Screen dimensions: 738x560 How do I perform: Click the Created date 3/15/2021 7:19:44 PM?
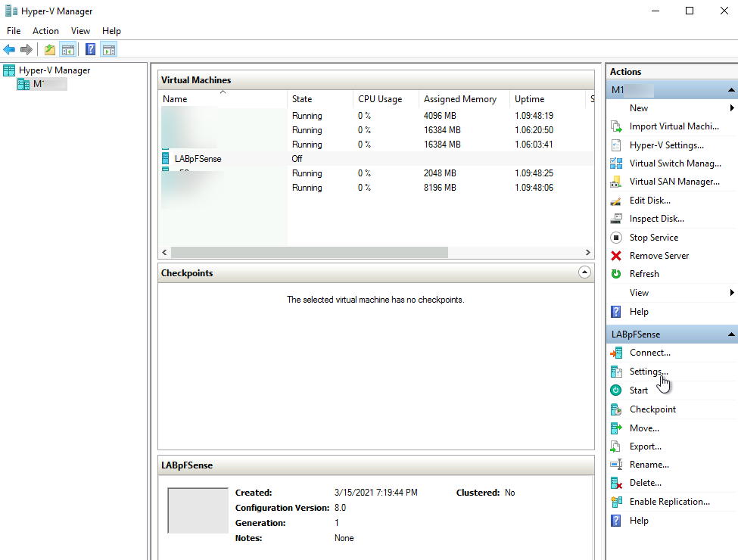(x=375, y=493)
